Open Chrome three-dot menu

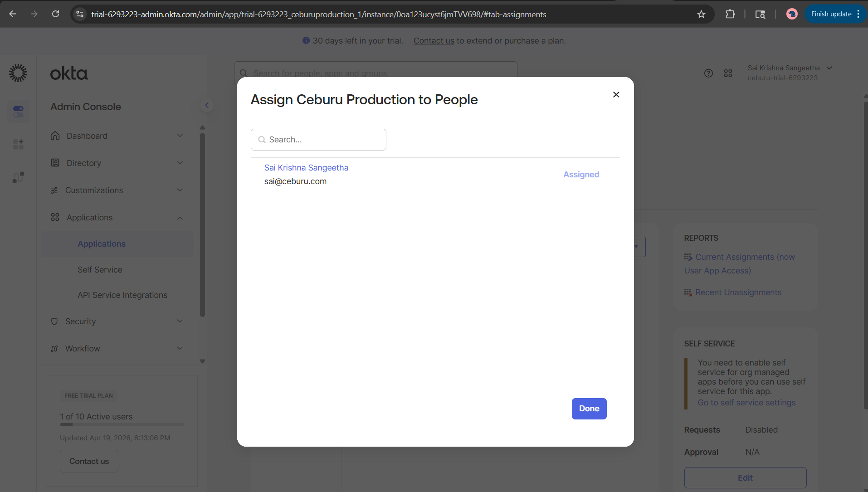(x=858, y=14)
